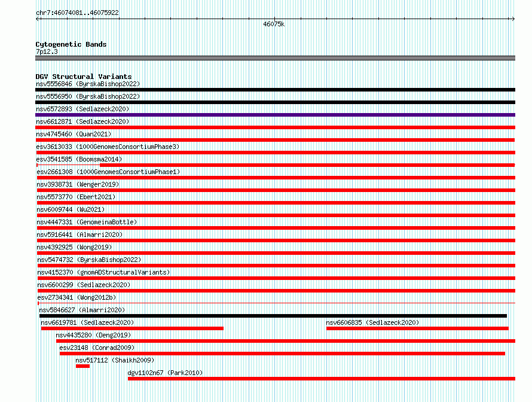Click the red bar of nsv4392925

[x=276, y=253]
